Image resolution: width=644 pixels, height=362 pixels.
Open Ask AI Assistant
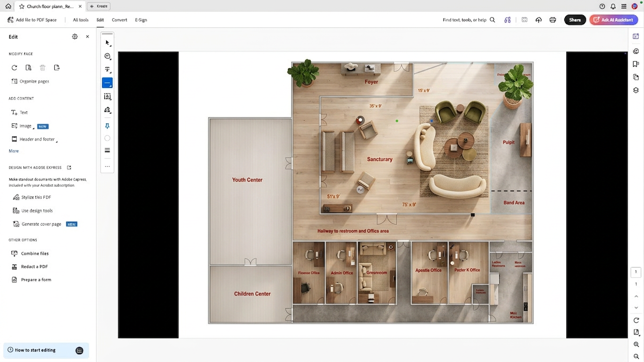(x=613, y=20)
